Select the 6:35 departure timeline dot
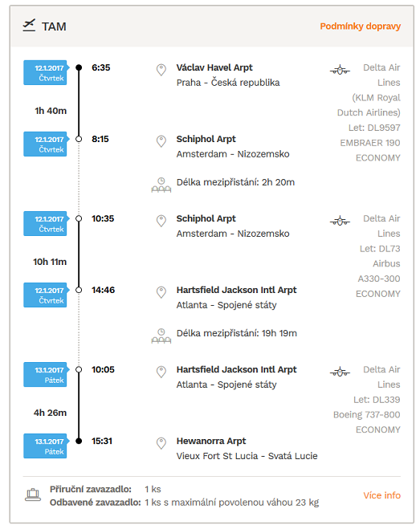 tap(79, 67)
